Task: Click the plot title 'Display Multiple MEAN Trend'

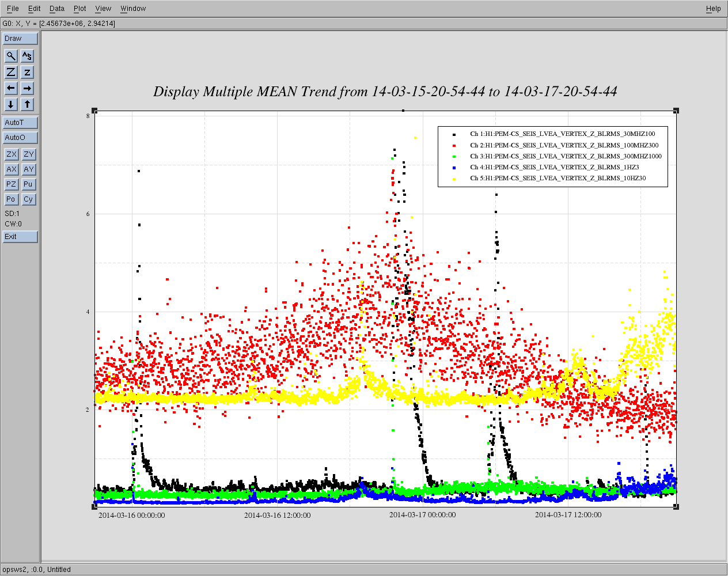Action: (x=385, y=92)
